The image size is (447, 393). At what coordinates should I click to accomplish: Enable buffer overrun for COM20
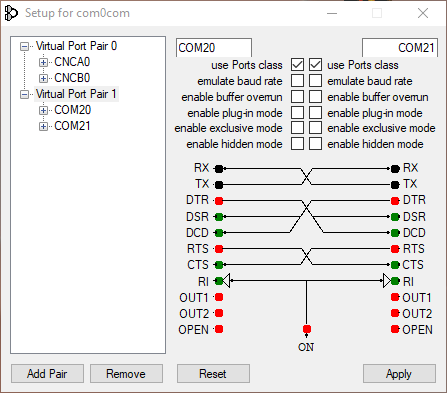pos(297,97)
